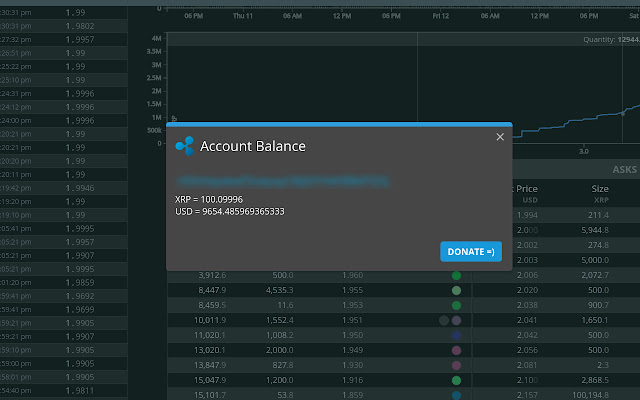Click the green issuer dot in the 1.953 row
The height and width of the screenshot is (400, 640).
456,305
